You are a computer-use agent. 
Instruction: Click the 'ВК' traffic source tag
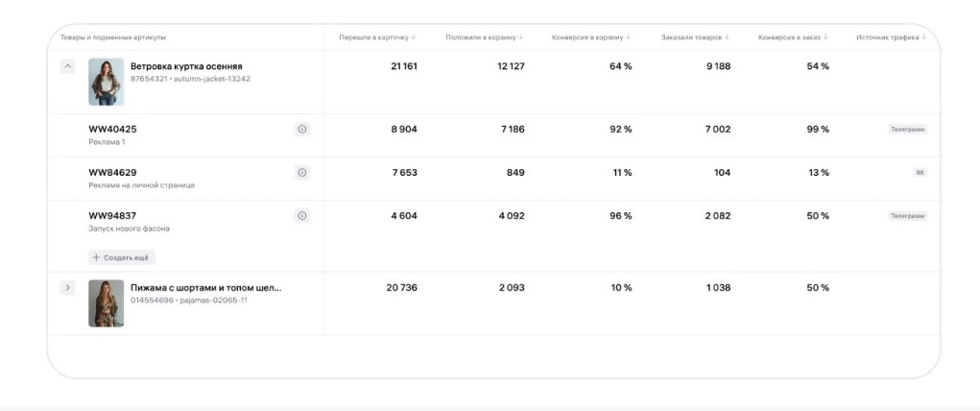[x=921, y=173]
